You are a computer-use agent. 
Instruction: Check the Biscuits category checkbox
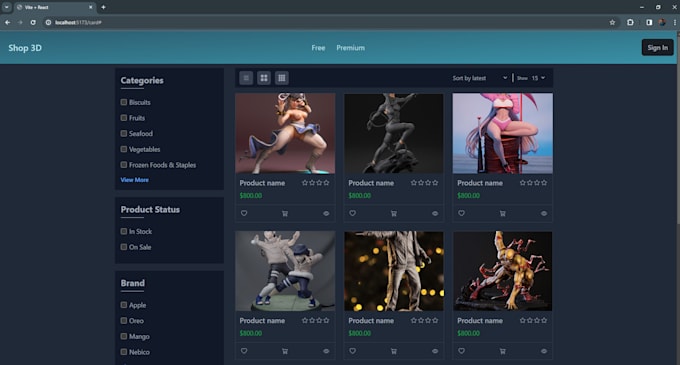[x=124, y=102]
